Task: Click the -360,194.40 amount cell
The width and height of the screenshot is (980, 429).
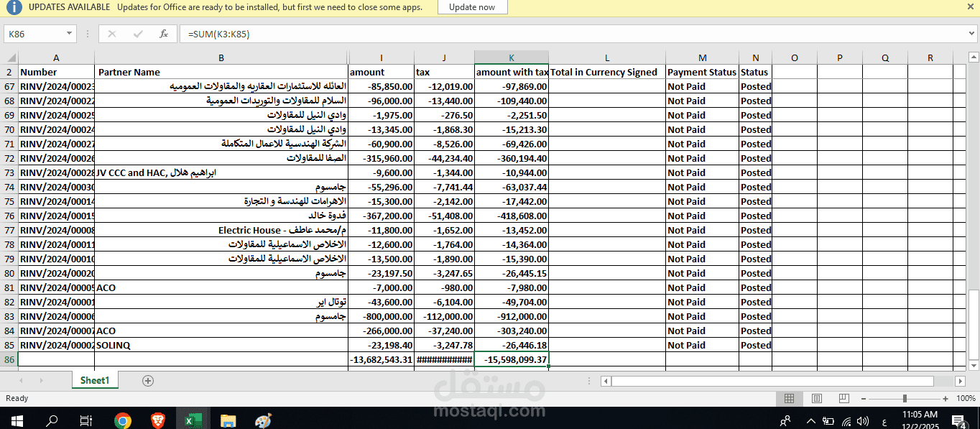Action: pos(512,158)
